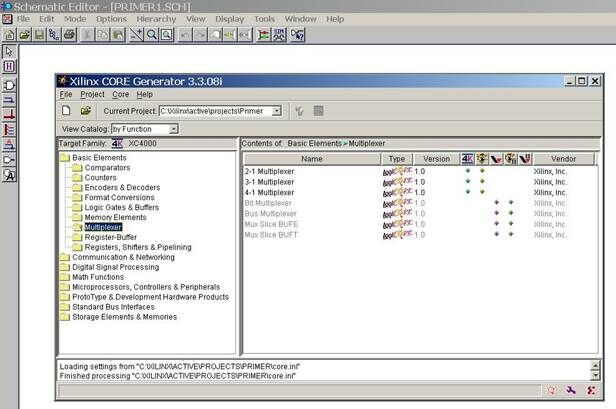The height and width of the screenshot is (409, 616).
Task: Select the I/O terminal buffer tool in left toolbar
Action: click(x=9, y=160)
